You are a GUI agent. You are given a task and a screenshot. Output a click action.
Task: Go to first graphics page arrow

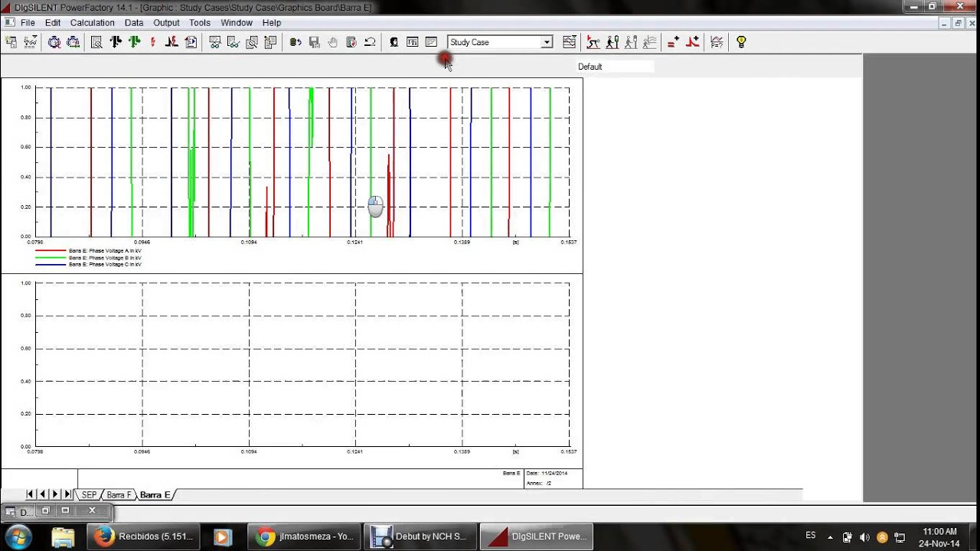point(30,495)
